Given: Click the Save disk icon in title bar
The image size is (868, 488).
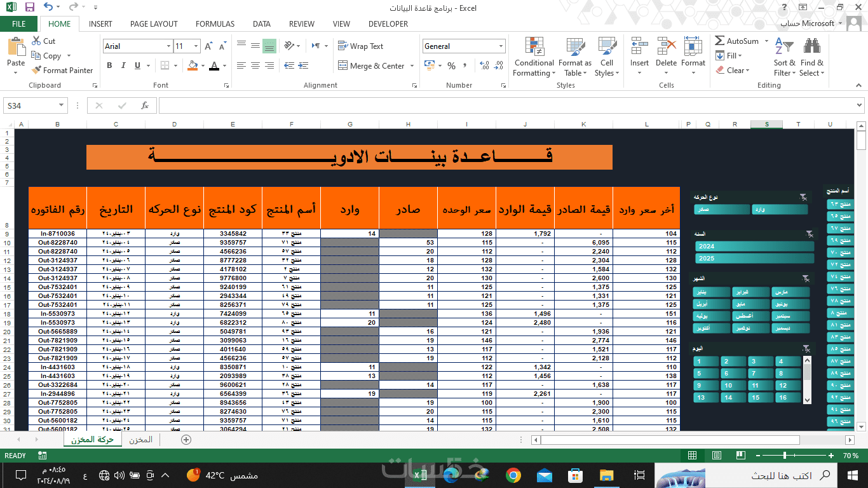Looking at the screenshot, I should pos(29,8).
